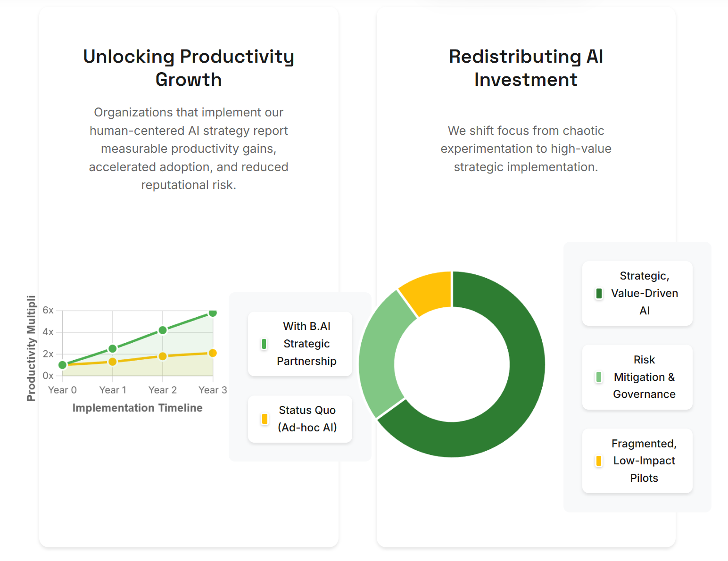728x561 pixels.
Task: Click the yellow Status Quo legend swatch
Action: (265, 419)
